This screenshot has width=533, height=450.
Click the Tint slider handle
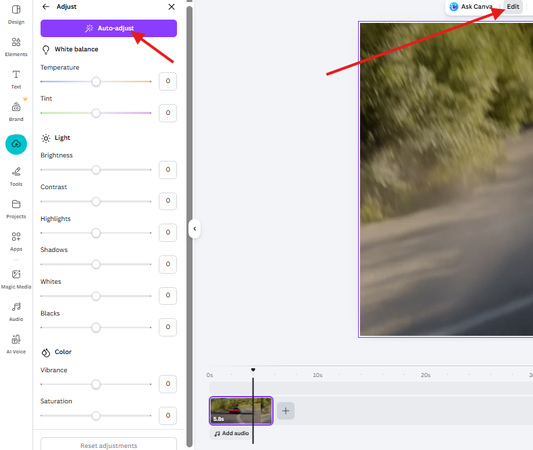click(x=96, y=113)
